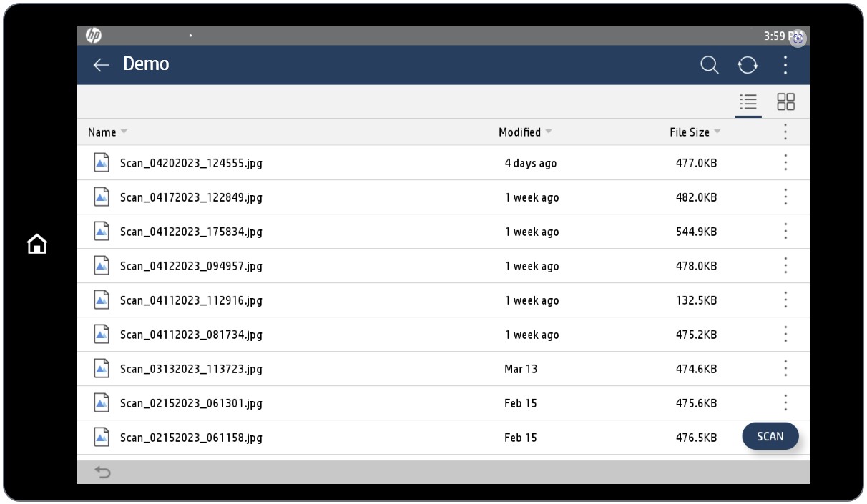
Task: Sort files by File Size column
Action: pos(695,132)
